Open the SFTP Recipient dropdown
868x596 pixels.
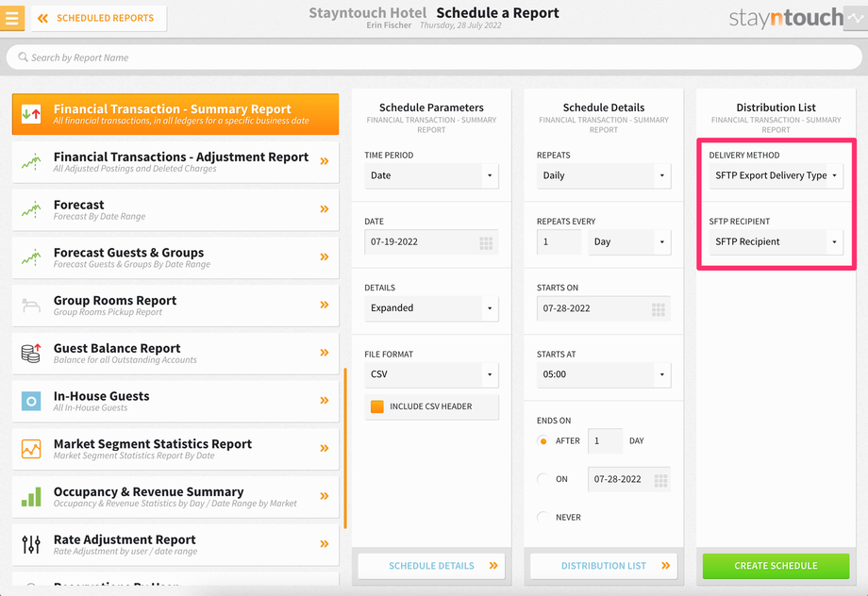pyautogui.click(x=776, y=241)
